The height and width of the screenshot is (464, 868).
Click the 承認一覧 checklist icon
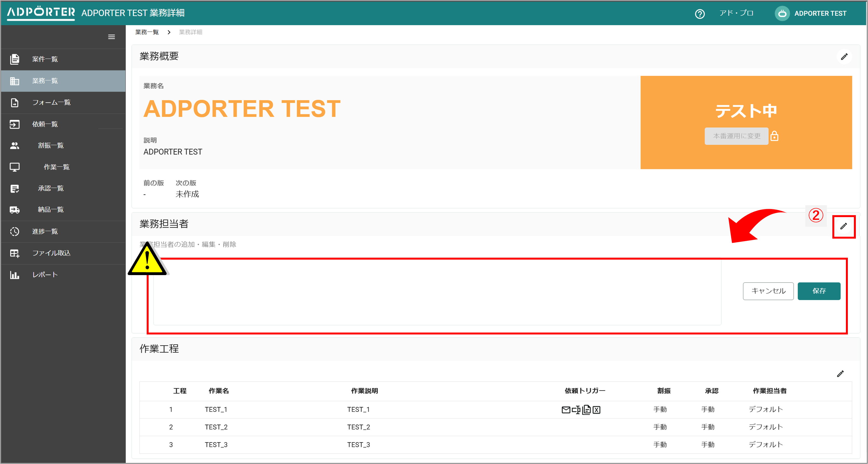click(x=14, y=188)
